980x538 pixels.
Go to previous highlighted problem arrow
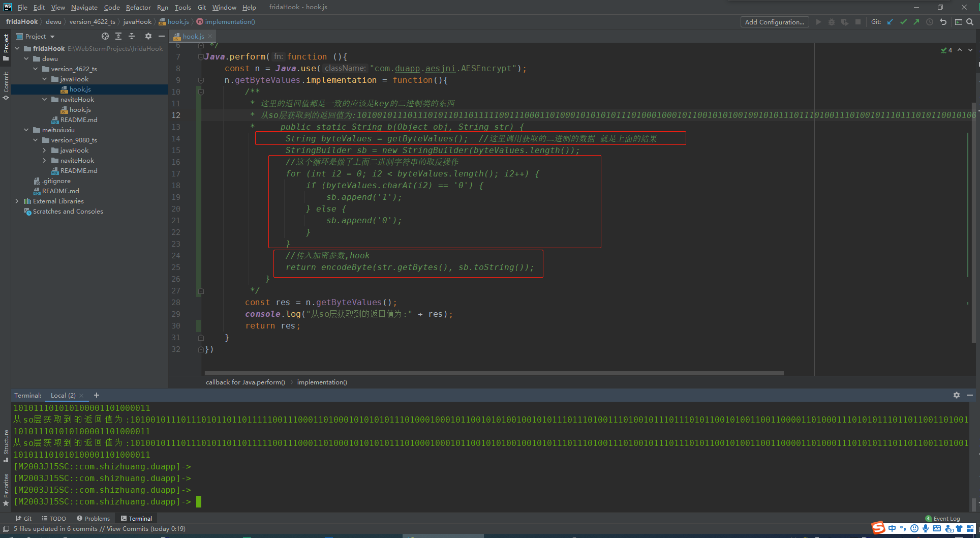(x=960, y=50)
